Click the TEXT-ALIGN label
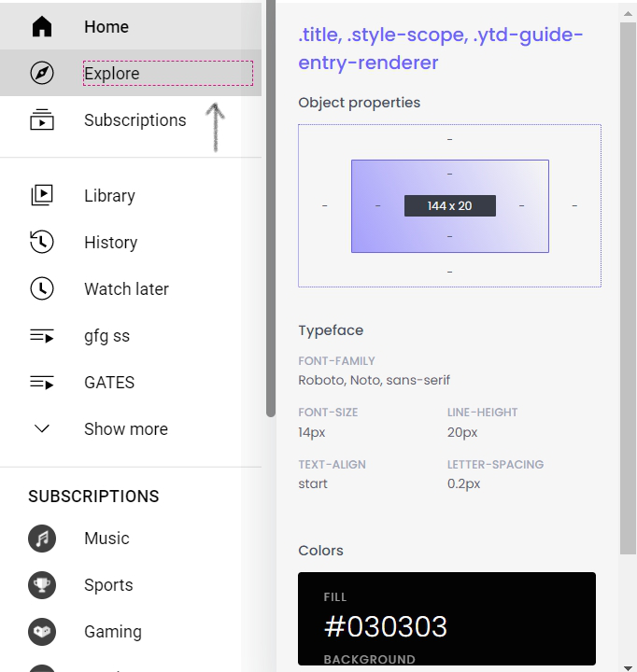637x672 pixels. pyautogui.click(x=332, y=465)
